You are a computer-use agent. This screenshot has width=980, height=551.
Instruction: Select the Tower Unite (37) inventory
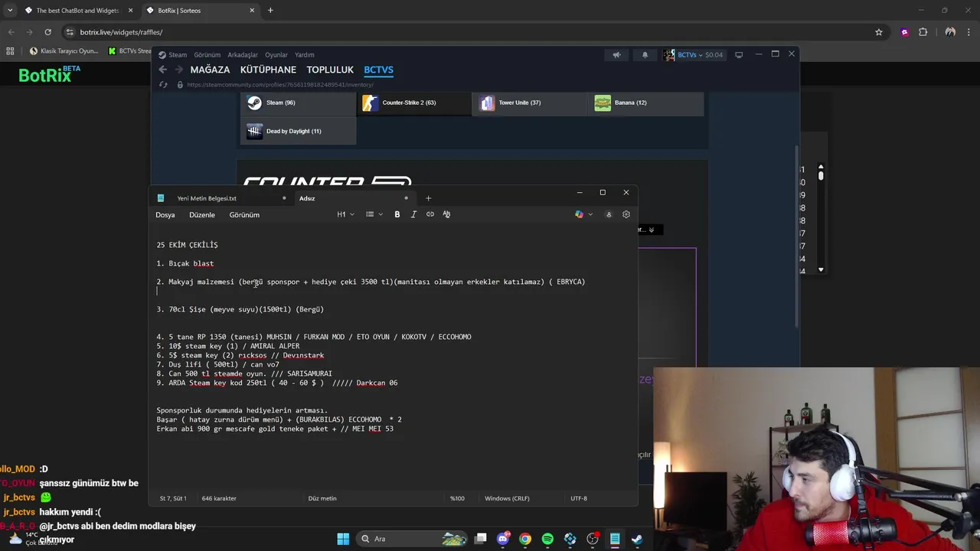click(x=531, y=103)
